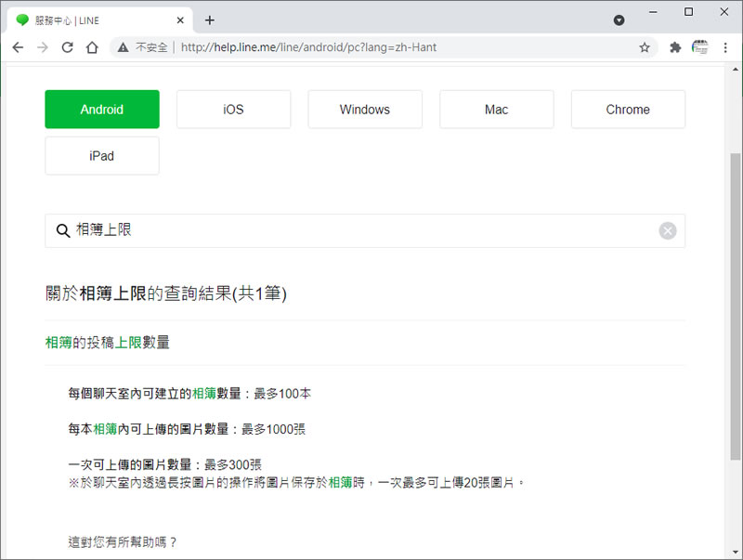Open the Chrome three-dot menu
This screenshot has height=560, width=743.
[725, 47]
